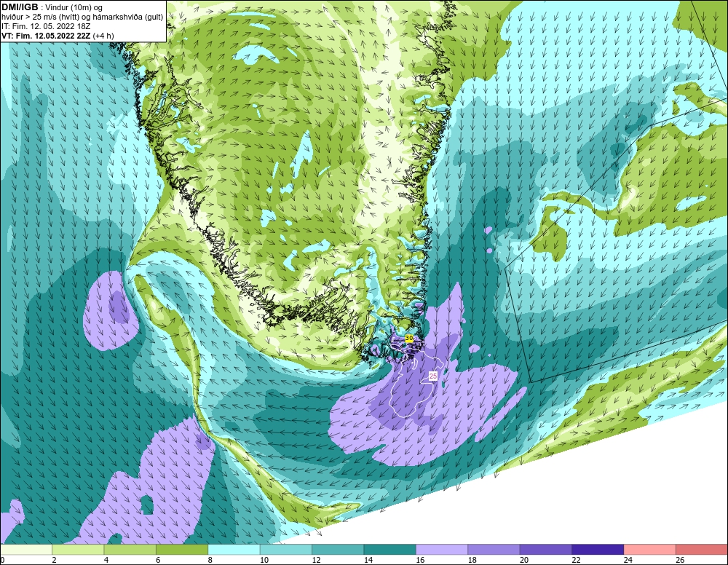
Task: Click the legend scale value 16
Action: pos(420,560)
